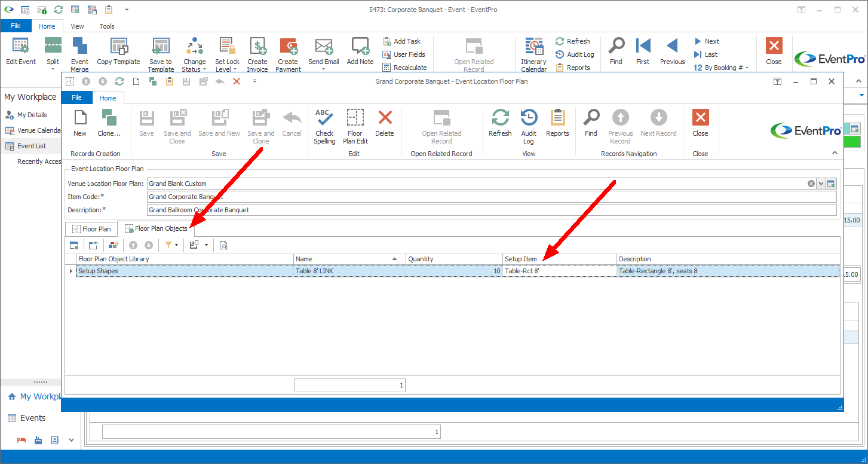
Task: Click User Fields in main ribbon
Action: 404,54
